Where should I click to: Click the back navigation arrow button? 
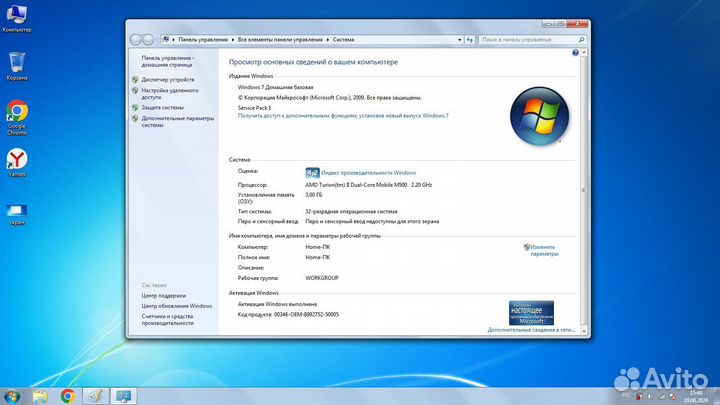click(x=135, y=39)
